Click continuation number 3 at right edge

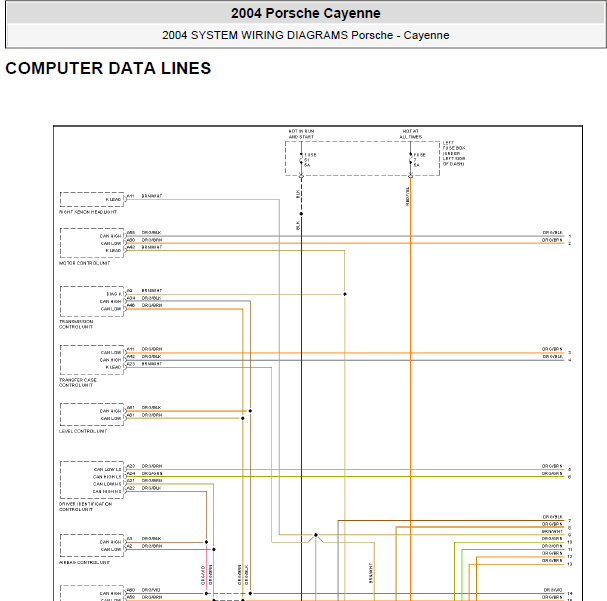570,353
